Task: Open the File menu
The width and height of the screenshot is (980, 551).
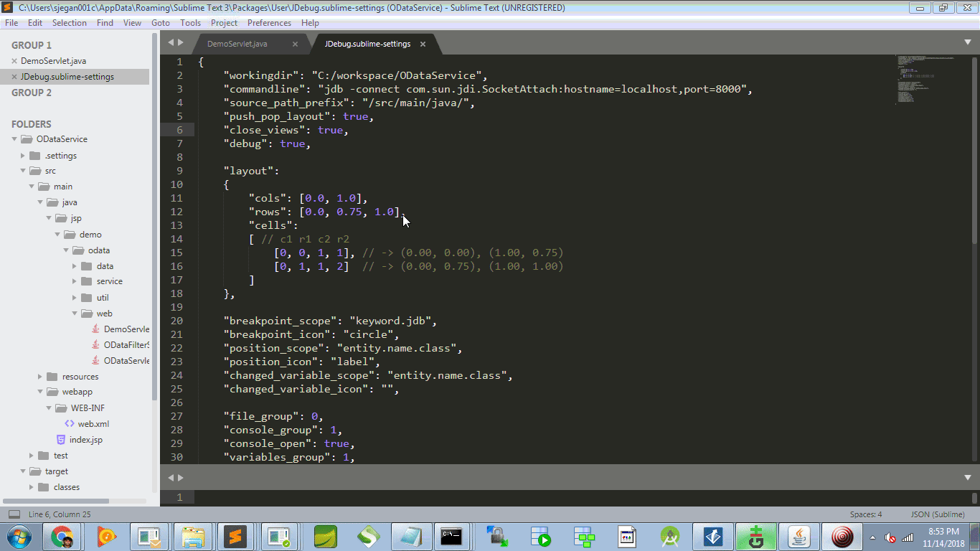Action: (x=11, y=23)
